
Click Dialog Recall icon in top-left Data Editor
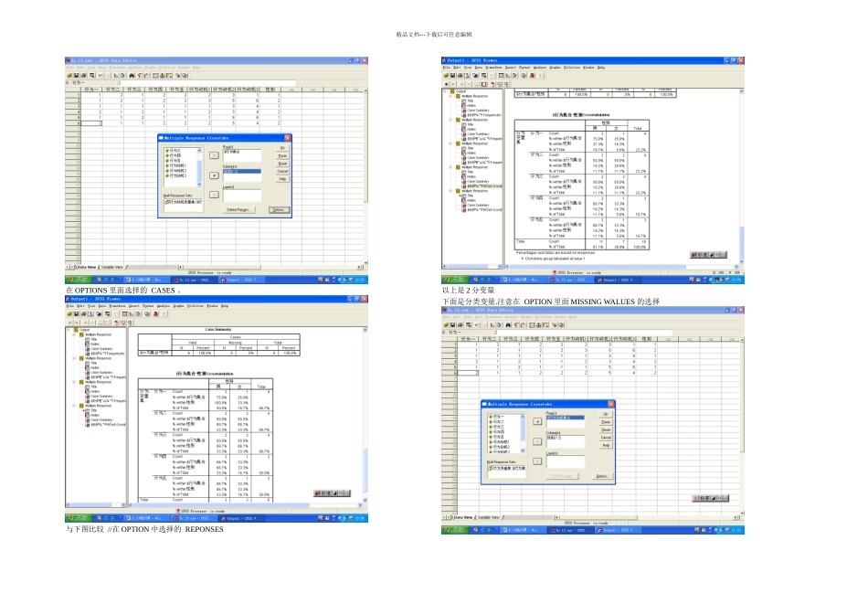pyautogui.click(x=92, y=75)
